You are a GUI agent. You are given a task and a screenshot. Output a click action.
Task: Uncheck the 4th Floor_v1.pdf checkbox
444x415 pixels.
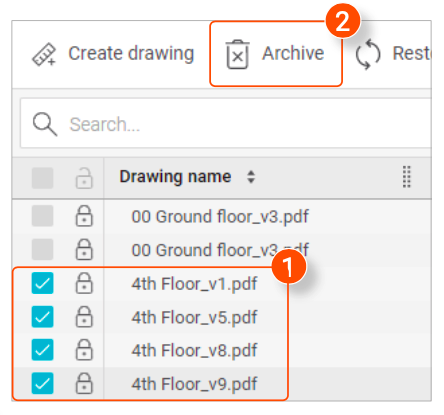42,283
